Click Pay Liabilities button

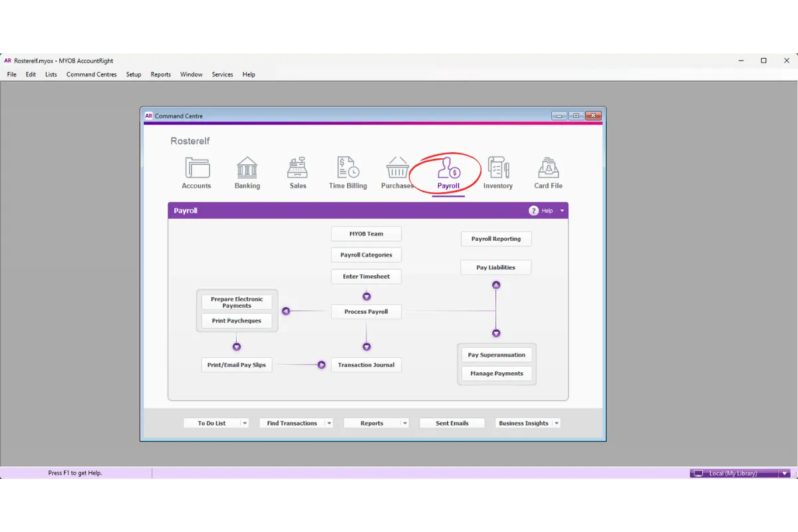click(x=496, y=267)
